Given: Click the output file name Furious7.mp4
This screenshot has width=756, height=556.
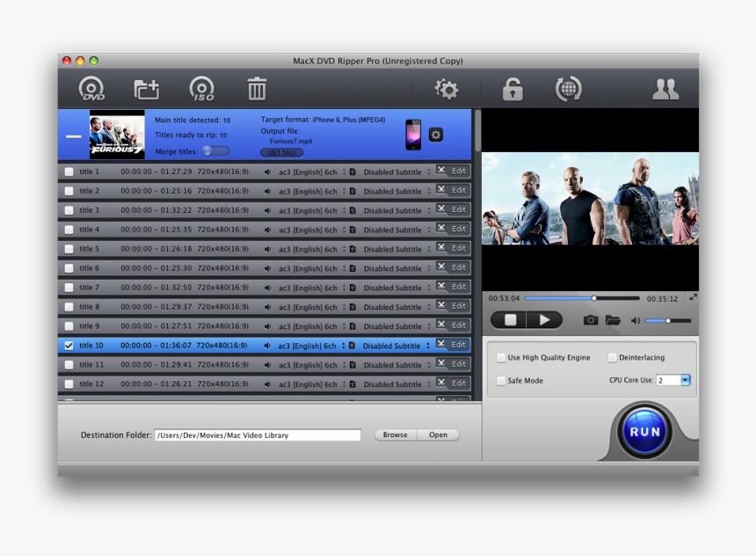Looking at the screenshot, I should pos(291,142).
